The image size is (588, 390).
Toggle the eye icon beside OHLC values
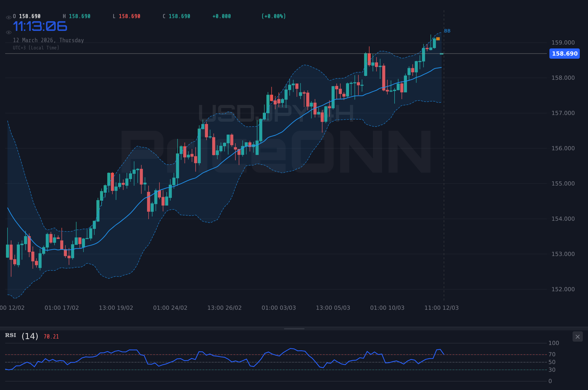8,17
